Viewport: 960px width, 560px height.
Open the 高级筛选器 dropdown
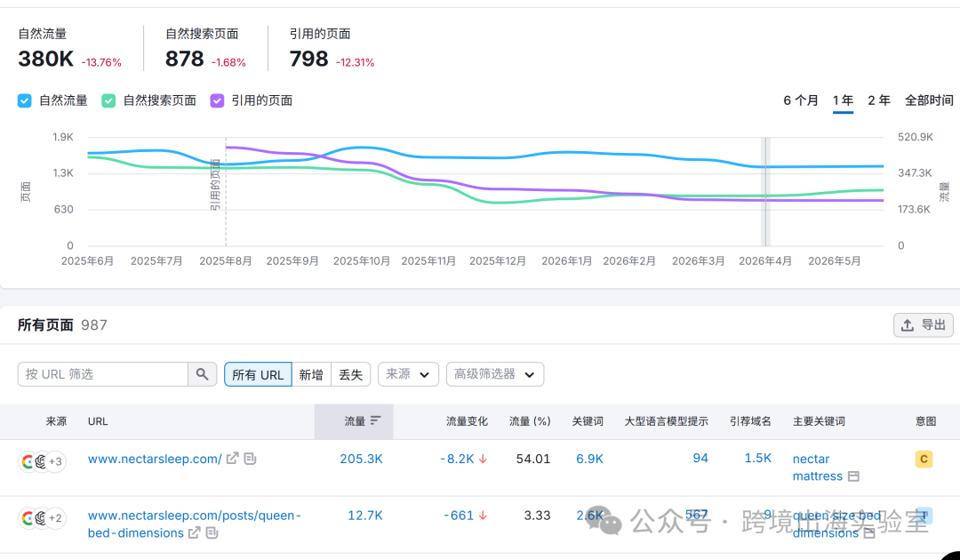click(x=495, y=374)
